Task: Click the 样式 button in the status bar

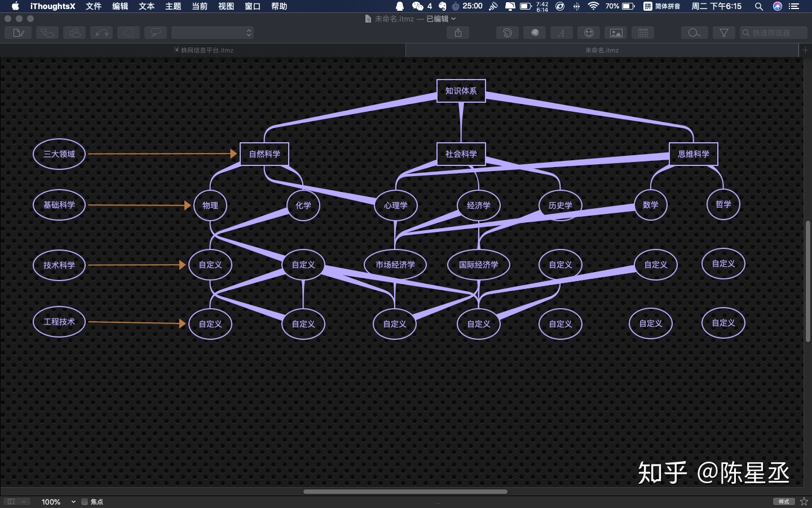Action: 784,501
